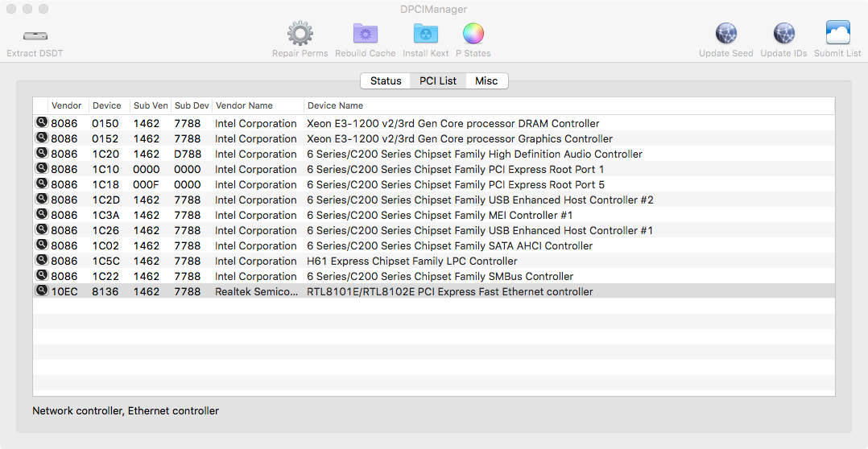
Task: Select High Definition Audio Controller device name
Action: click(x=474, y=154)
